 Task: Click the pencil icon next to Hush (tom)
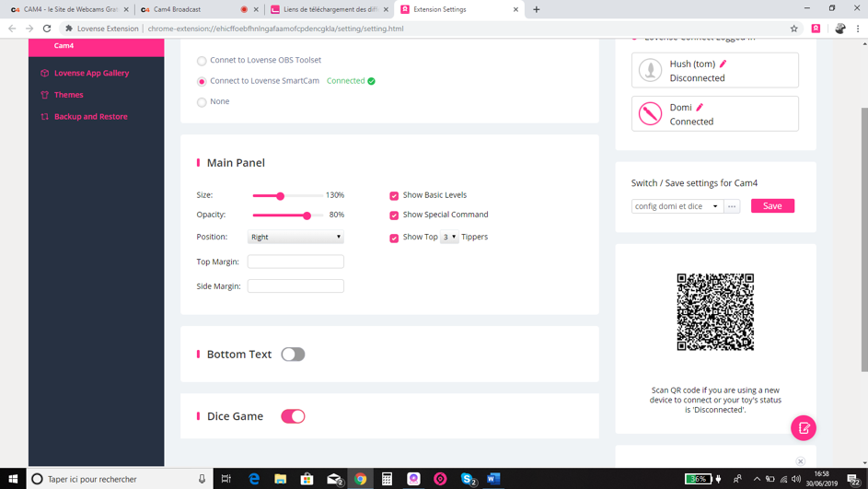pos(723,64)
